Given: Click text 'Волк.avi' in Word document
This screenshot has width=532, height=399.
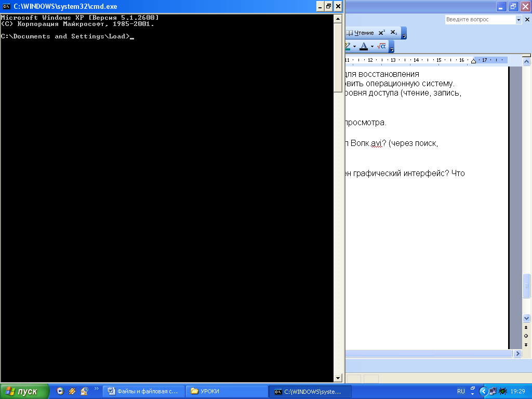Looking at the screenshot, I should (366, 143).
